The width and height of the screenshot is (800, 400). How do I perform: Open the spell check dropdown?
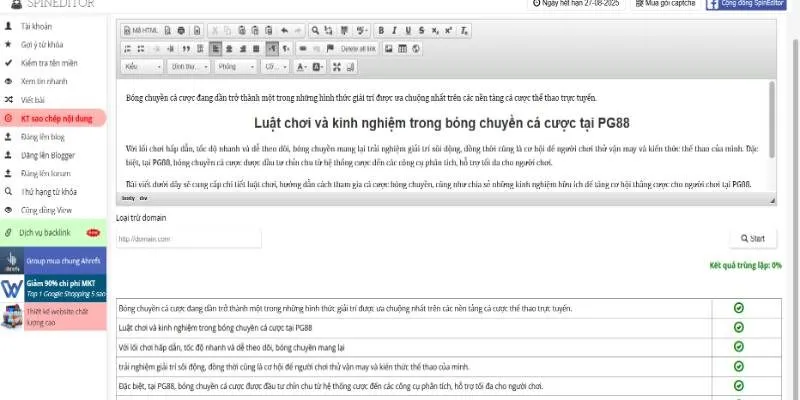tap(360, 31)
